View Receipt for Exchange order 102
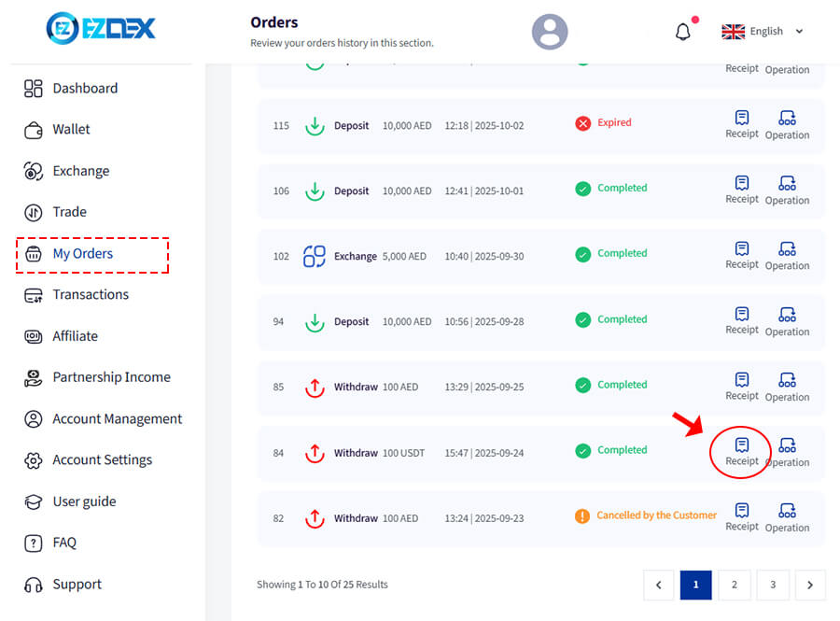The width and height of the screenshot is (840, 621). click(x=742, y=256)
